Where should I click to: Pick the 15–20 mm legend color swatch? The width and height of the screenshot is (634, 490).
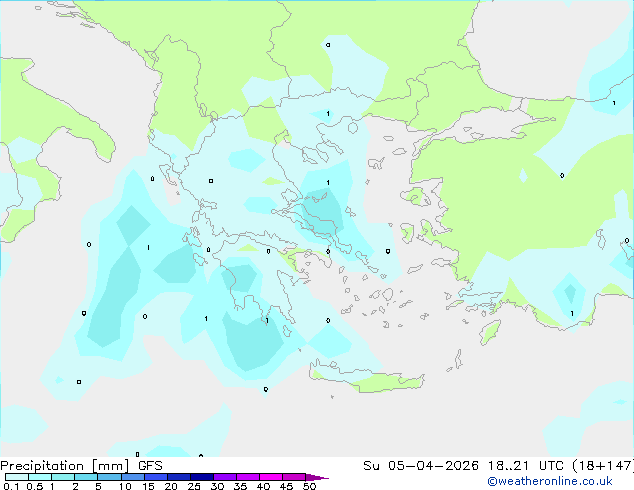[156, 477]
